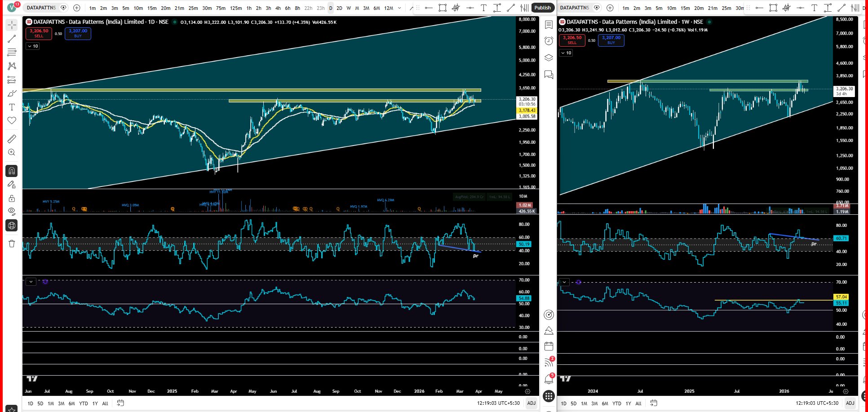Click the BUY 3,207.00 button in left chart
Screen dimensions: 868x412
click(78, 33)
